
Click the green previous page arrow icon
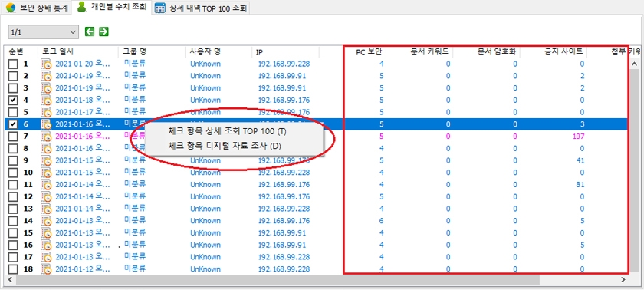tap(90, 31)
